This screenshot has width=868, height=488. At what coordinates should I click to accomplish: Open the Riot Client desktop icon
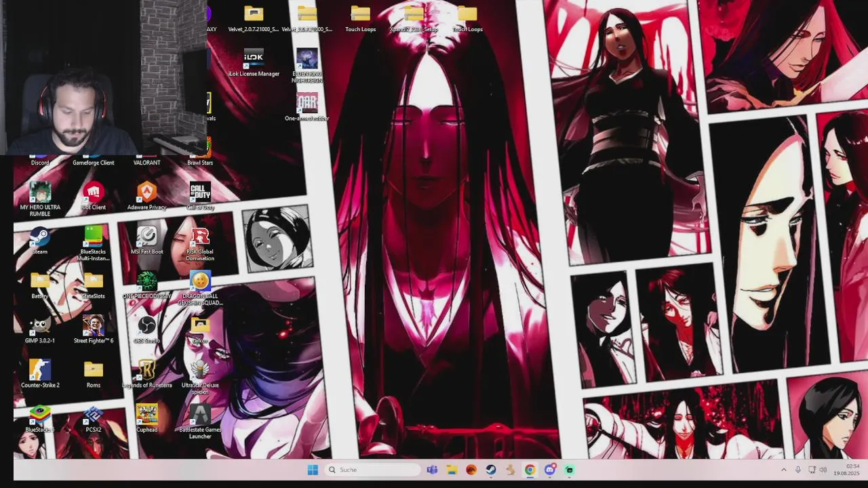[94, 197]
